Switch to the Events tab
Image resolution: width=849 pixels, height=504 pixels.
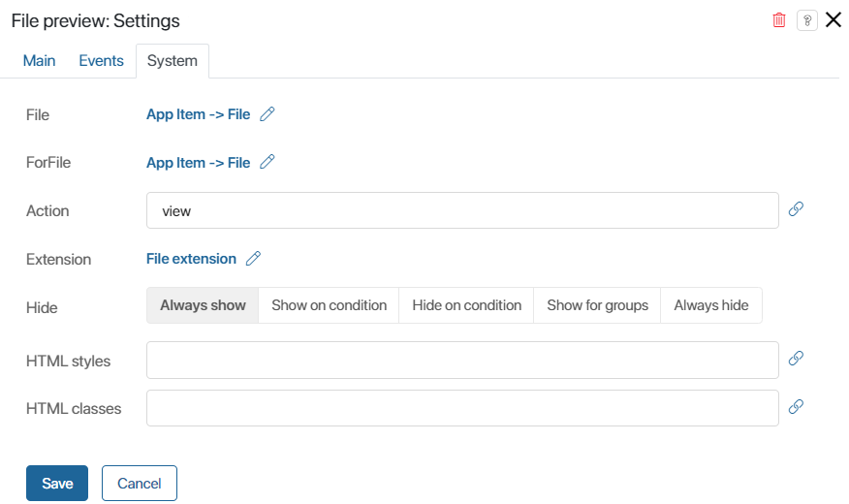point(101,61)
